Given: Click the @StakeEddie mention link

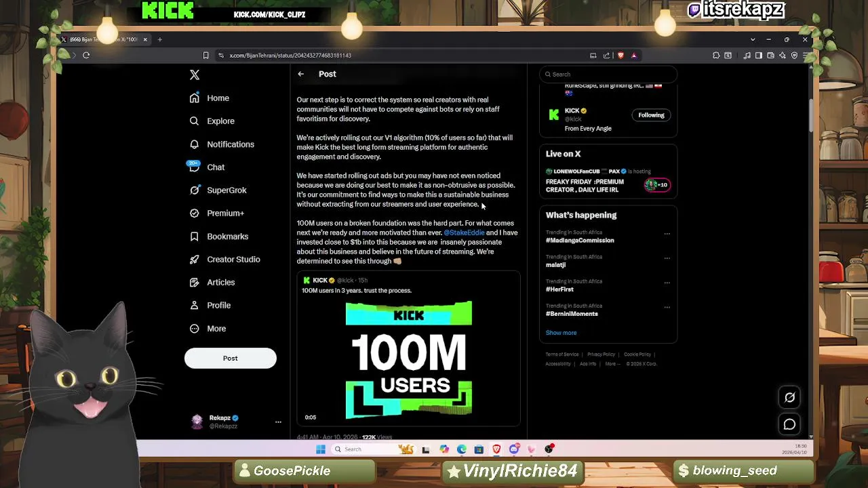Looking at the screenshot, I should pos(464,232).
